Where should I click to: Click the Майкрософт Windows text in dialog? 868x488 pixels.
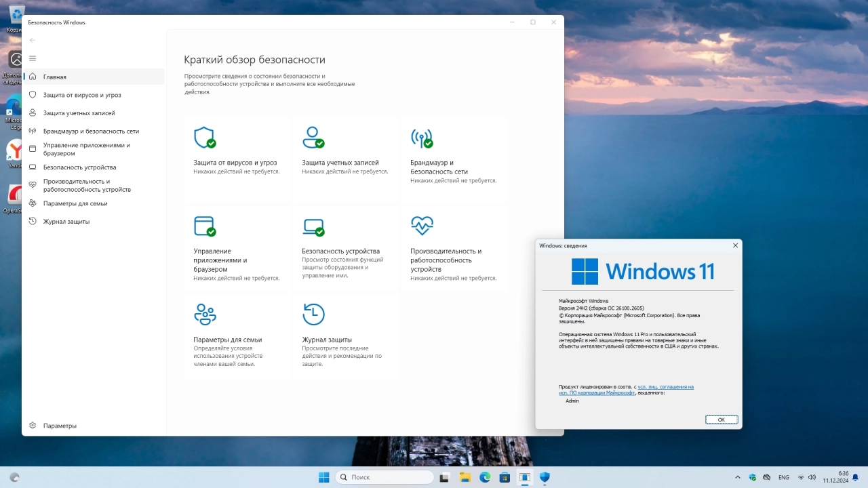click(x=584, y=301)
